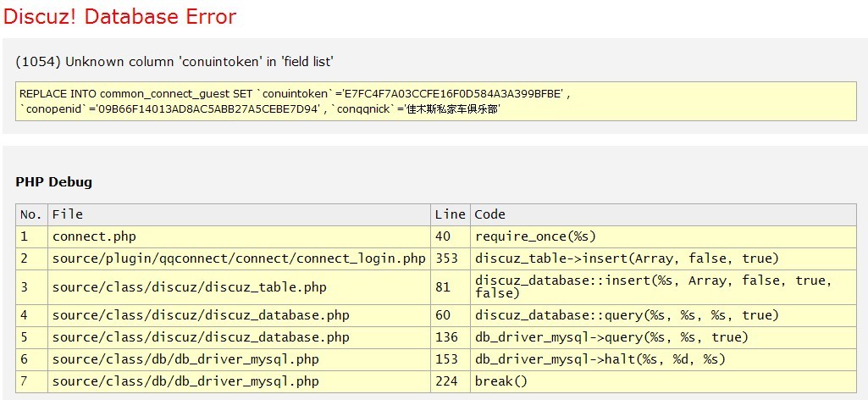The image size is (868, 400).
Task: Select the discuz_table.php file path cell
Action: coord(239,287)
